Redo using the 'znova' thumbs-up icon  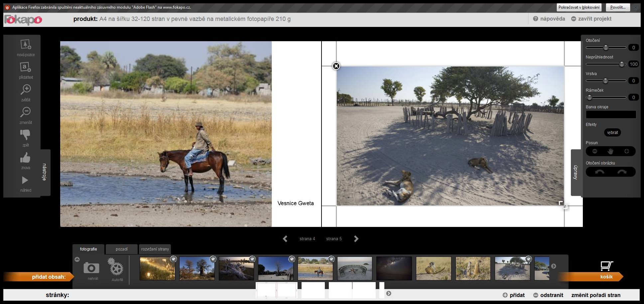(26, 158)
